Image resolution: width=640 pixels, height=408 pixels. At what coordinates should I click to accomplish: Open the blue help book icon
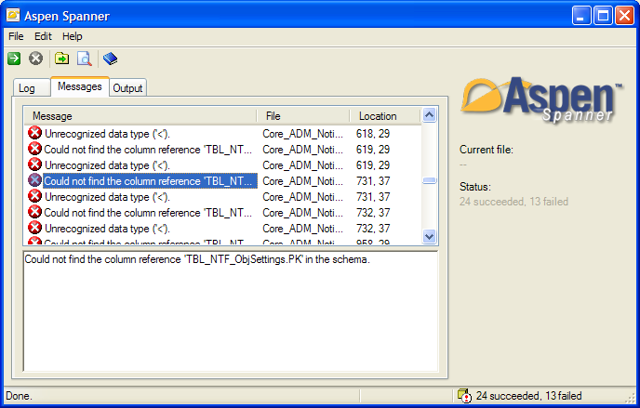(110, 58)
